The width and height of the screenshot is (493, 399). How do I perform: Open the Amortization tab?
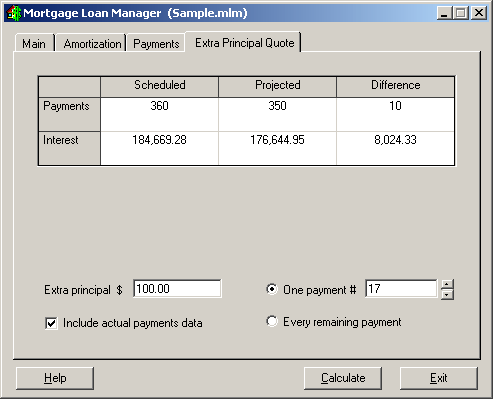91,43
